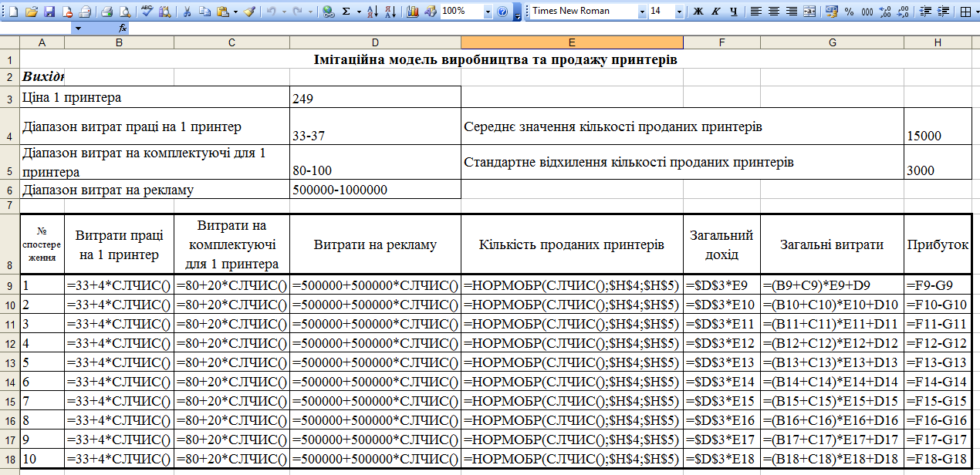Increase indent icon in formatting toolbar
Screen dimensions: 980x475
tap(941, 12)
